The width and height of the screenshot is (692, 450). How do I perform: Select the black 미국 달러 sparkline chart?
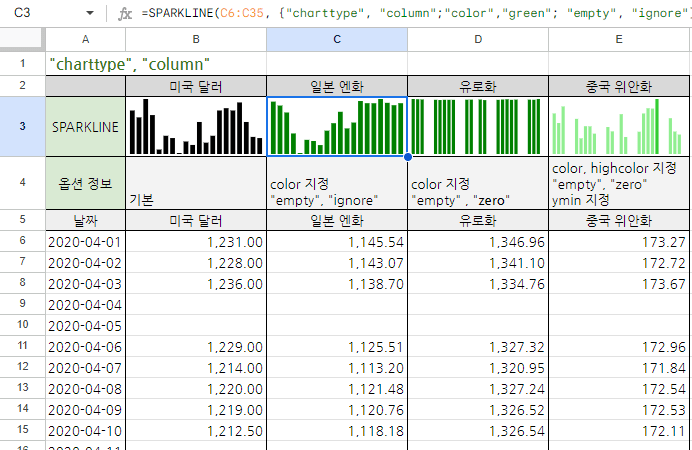(195, 126)
